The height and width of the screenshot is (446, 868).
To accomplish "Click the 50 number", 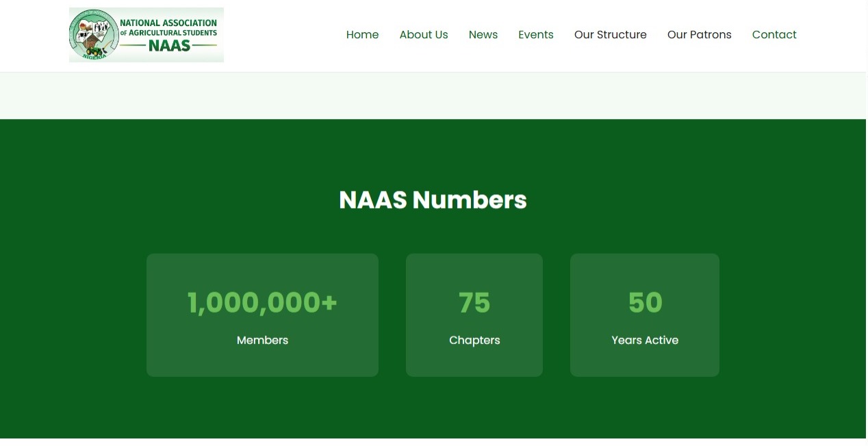I will (644, 302).
